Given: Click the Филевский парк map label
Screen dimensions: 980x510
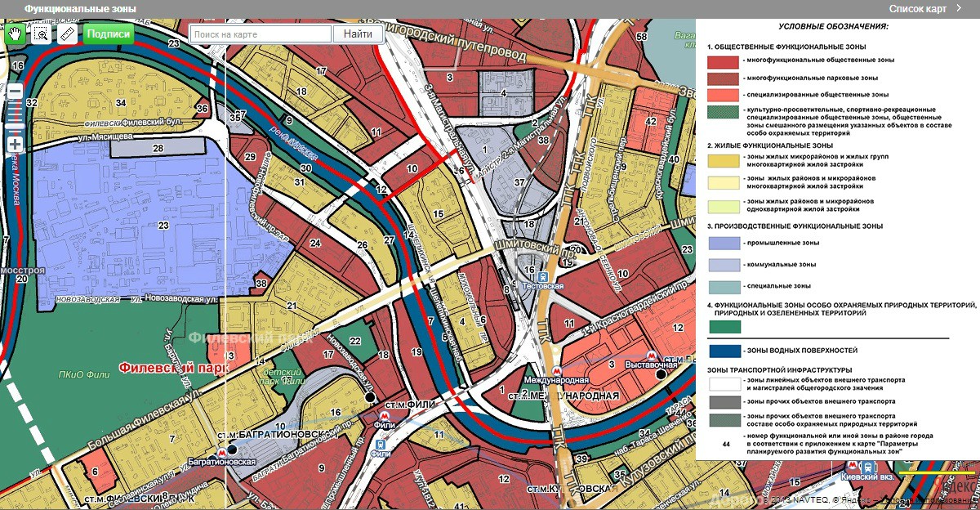Looking at the screenshot, I should pyautogui.click(x=173, y=368).
